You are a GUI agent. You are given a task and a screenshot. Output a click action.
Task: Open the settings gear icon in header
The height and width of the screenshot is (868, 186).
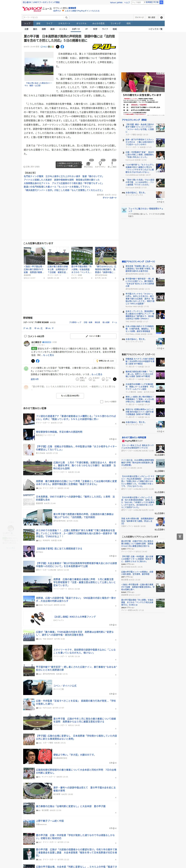click(x=161, y=17)
